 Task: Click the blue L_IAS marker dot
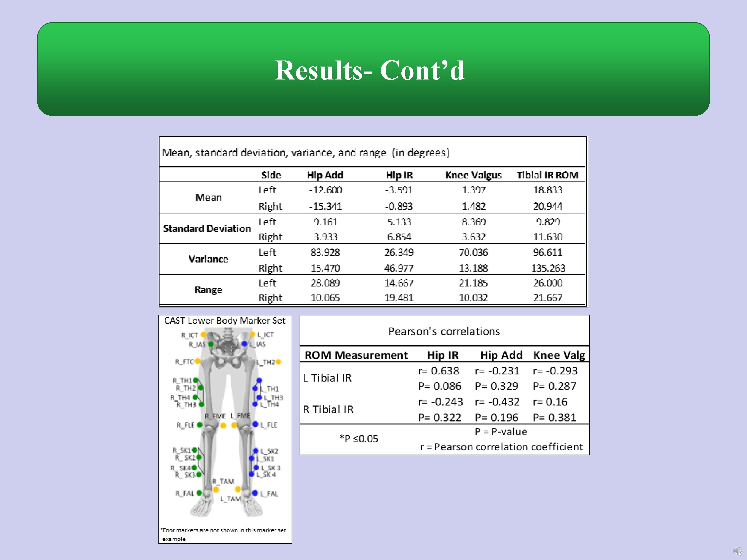[x=244, y=344]
